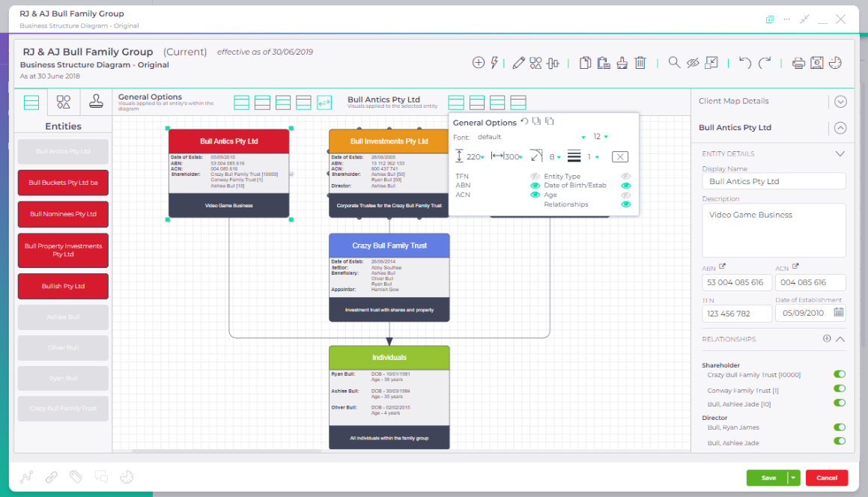Show the Age field on entities
Viewport: 868px width, 497px height.
point(625,195)
